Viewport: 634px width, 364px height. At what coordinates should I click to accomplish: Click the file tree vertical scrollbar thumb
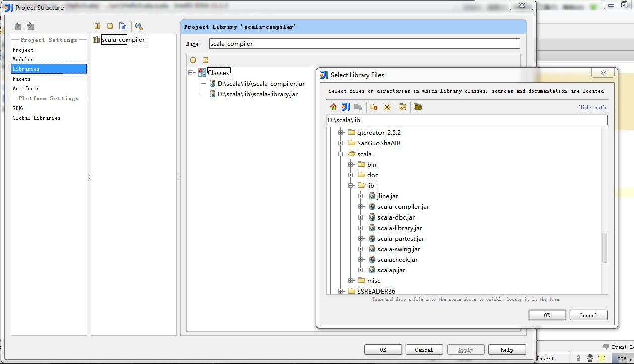click(x=605, y=247)
